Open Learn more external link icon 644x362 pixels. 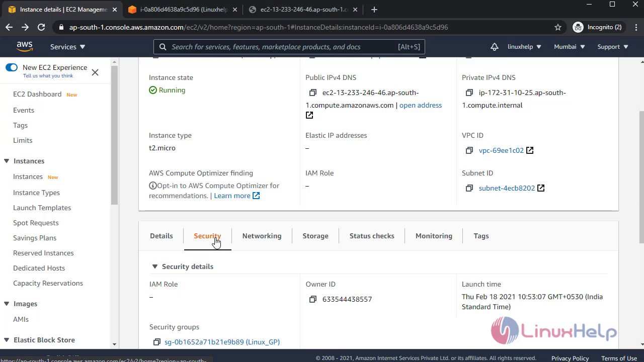click(x=256, y=196)
